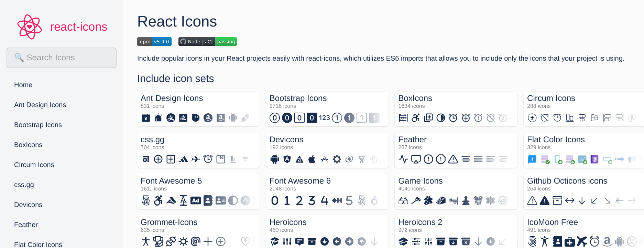Open the Circum Icons card title
Viewport: 644px width, 248px height.
click(x=551, y=98)
